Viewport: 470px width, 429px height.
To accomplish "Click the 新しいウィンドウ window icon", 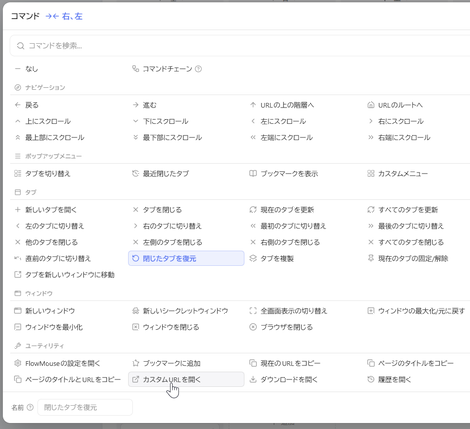I will coord(18,311).
